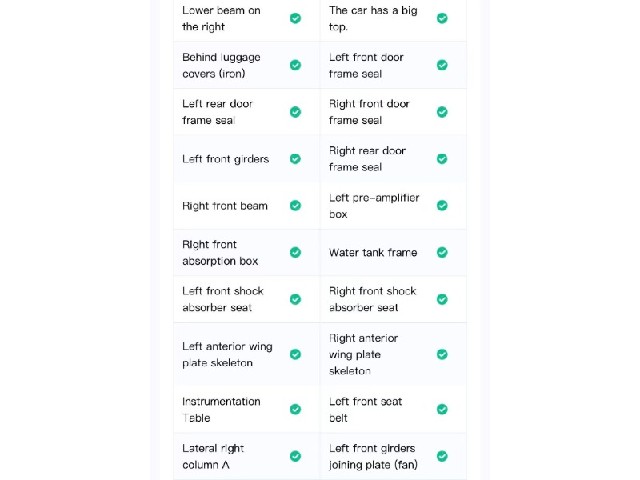The width and height of the screenshot is (640, 480).
Task: Select the check mark next to Behind luggage covers (iron)
Action: coord(296,65)
